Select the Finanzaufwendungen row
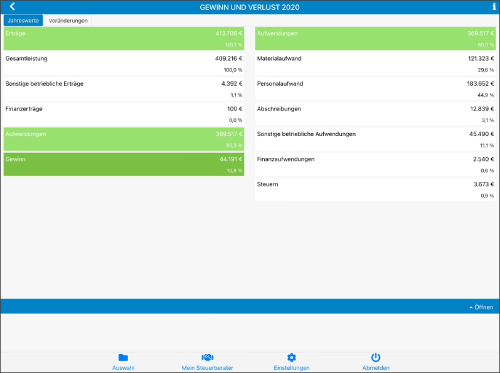Viewport: 500px width, 373px height. coord(375,164)
